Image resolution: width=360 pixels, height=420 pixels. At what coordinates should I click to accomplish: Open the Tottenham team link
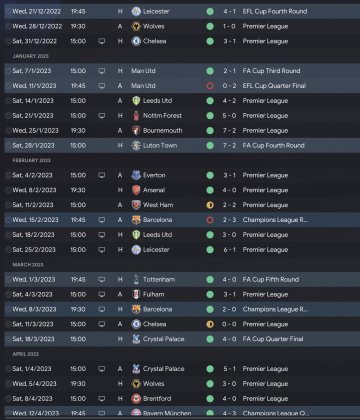159,280
